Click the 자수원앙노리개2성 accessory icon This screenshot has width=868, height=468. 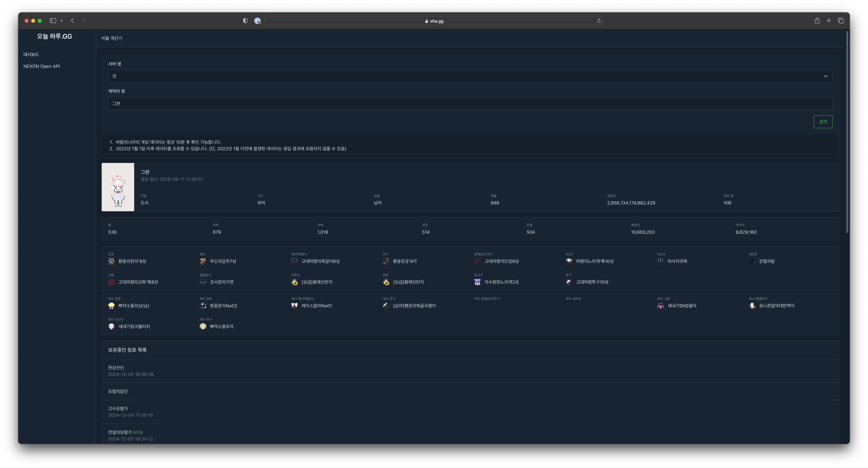(x=478, y=282)
